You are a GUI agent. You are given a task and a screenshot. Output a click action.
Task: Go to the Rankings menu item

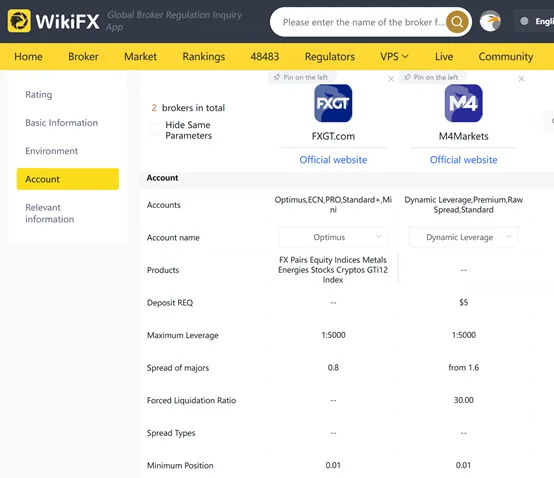[204, 57]
